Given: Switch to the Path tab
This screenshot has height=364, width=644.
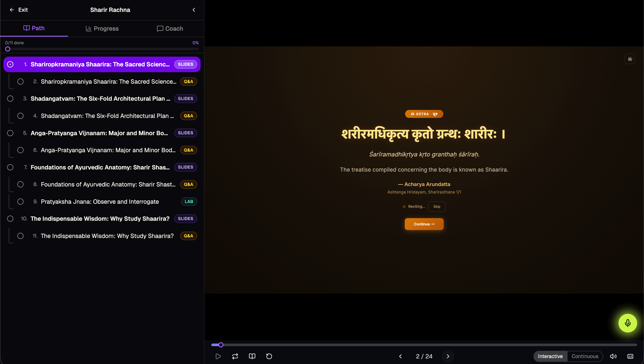Looking at the screenshot, I should 34,28.
